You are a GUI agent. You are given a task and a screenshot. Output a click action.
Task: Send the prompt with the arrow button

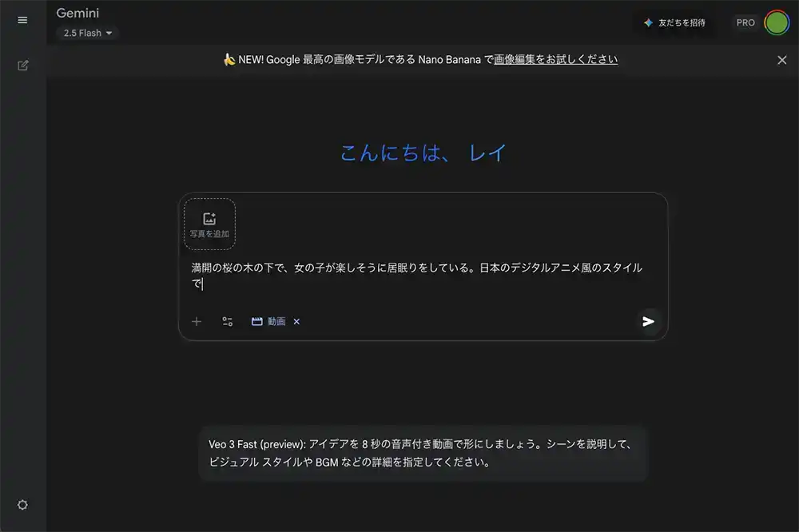coord(649,321)
